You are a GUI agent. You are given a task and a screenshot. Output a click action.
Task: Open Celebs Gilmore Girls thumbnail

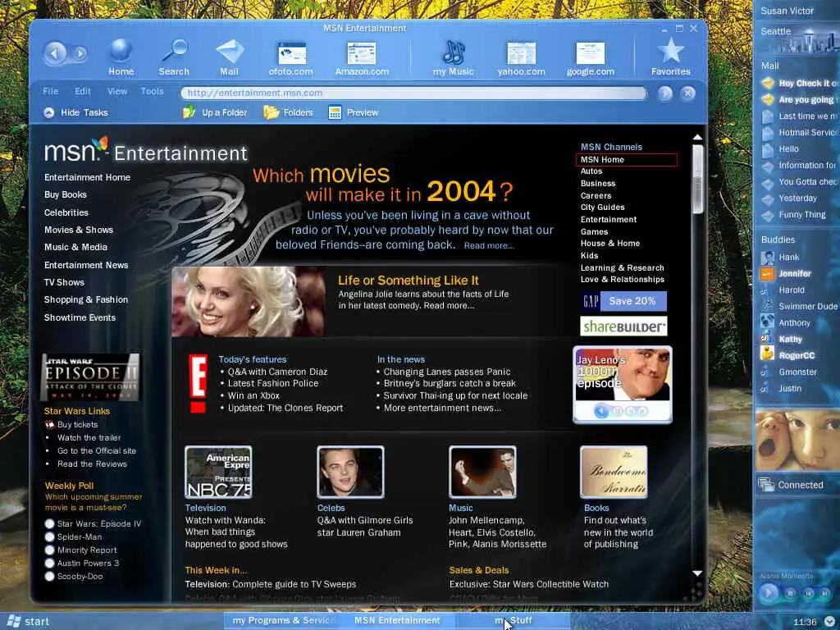coord(350,472)
